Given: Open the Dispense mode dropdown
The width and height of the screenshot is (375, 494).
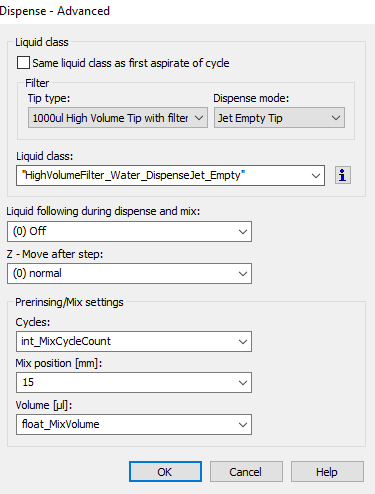Looking at the screenshot, I should 279,118.
